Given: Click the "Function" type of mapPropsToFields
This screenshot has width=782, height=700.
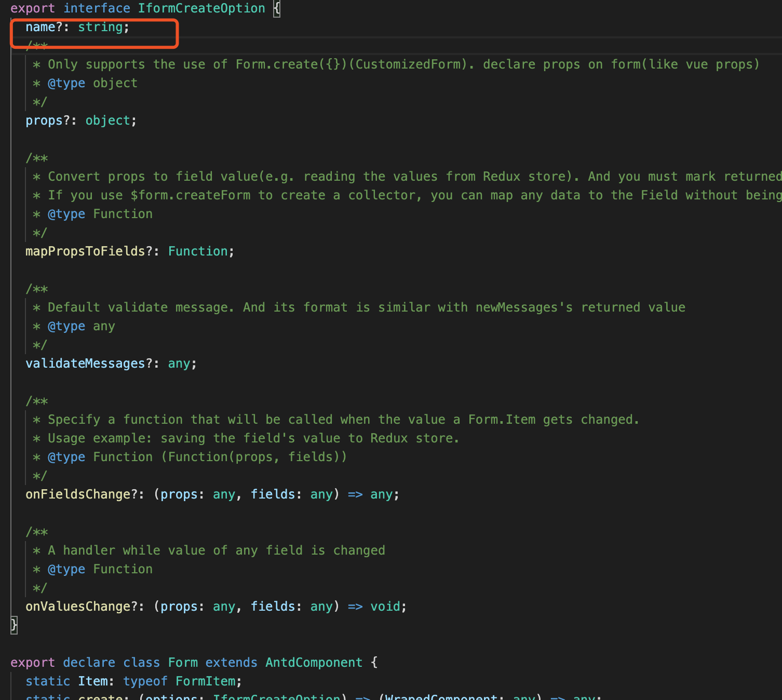Looking at the screenshot, I should pos(198,251).
